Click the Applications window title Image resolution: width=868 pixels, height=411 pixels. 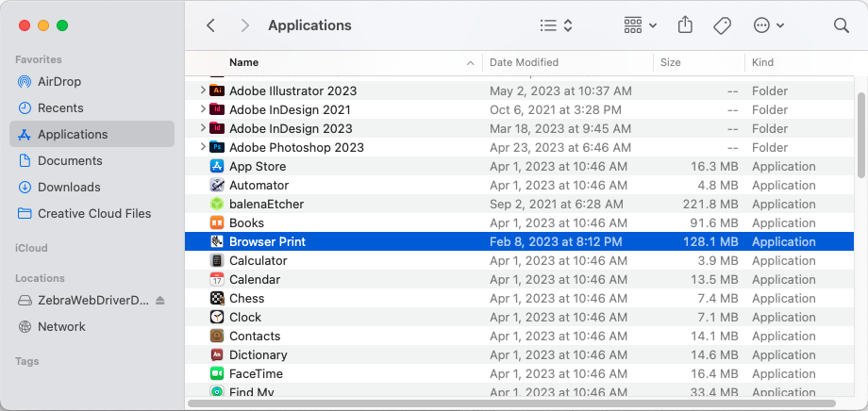[309, 25]
